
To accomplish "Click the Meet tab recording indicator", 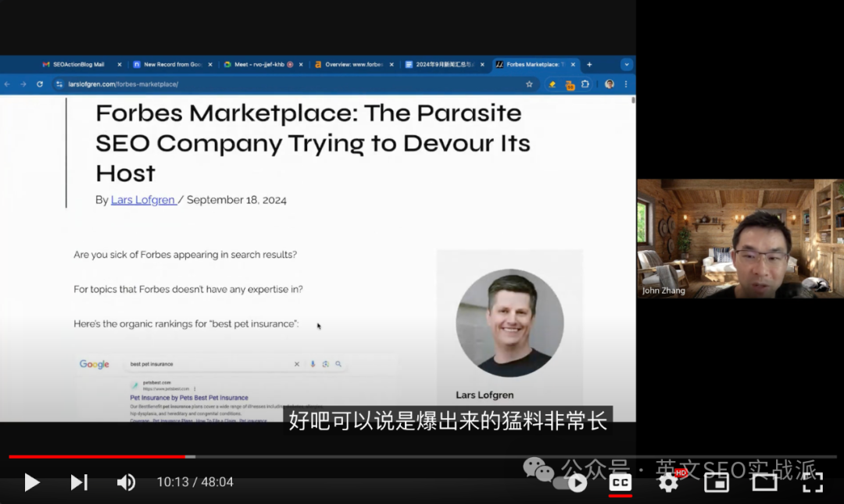I will click(x=290, y=65).
